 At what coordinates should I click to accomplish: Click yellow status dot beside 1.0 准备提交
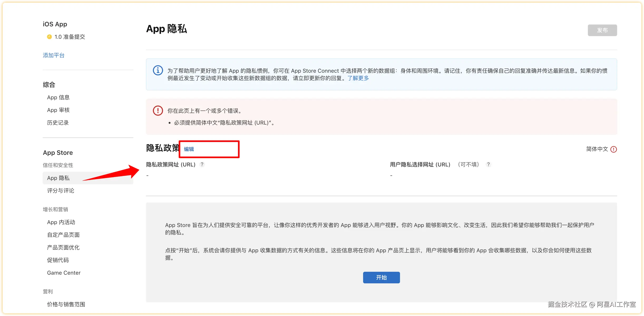pos(49,37)
